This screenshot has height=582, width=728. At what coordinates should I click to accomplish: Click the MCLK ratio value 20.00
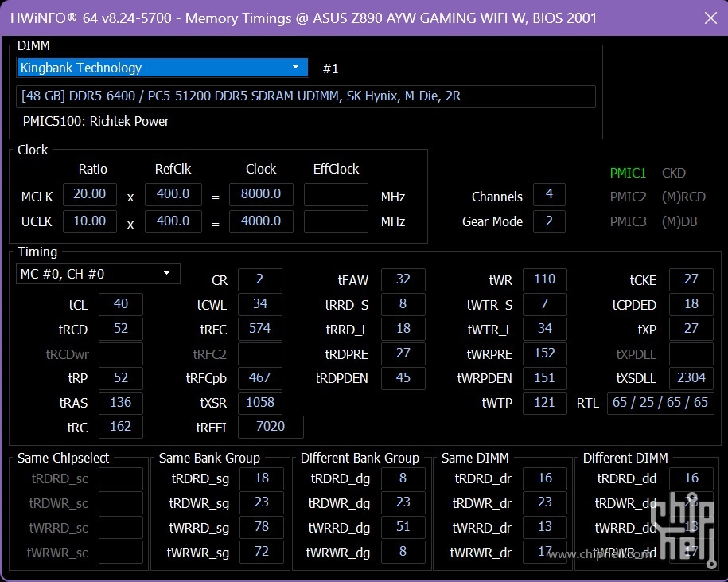[x=90, y=194]
